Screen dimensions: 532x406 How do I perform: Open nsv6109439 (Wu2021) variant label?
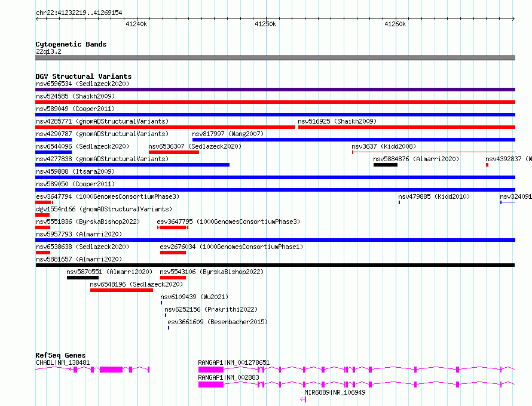click(x=194, y=297)
